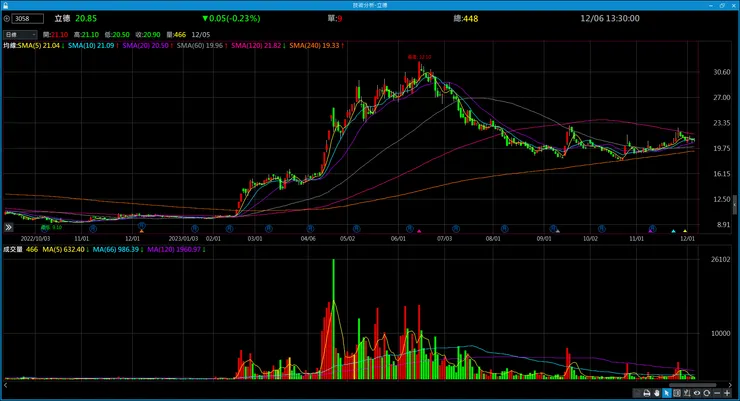Click the 2023/01/03 date axis label
The height and width of the screenshot is (401, 740).
click(x=183, y=238)
